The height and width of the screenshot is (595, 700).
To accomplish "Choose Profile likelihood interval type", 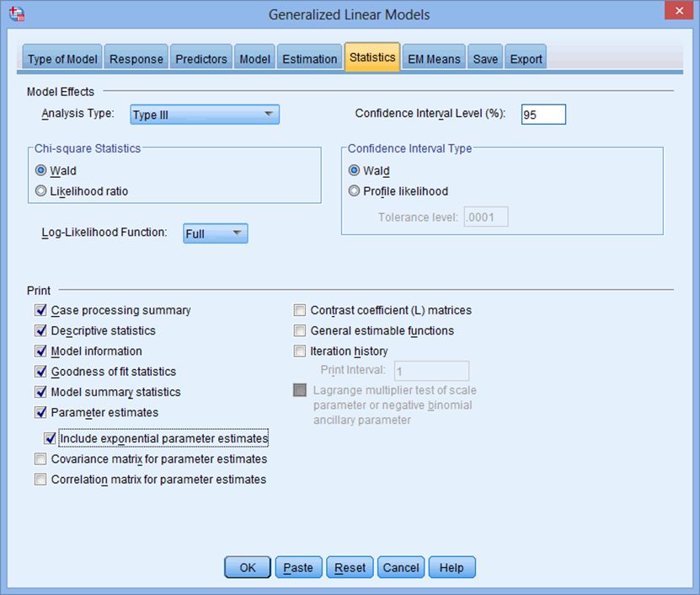I will pos(354,190).
